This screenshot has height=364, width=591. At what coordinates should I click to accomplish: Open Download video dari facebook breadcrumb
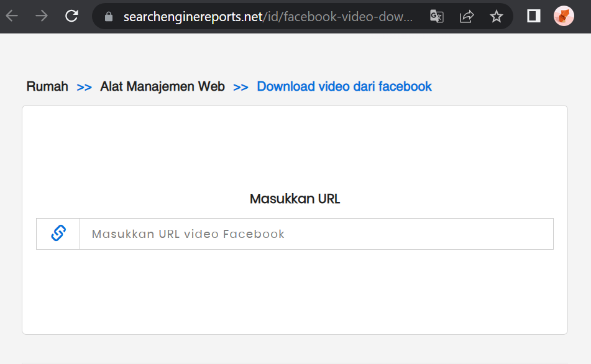click(344, 87)
